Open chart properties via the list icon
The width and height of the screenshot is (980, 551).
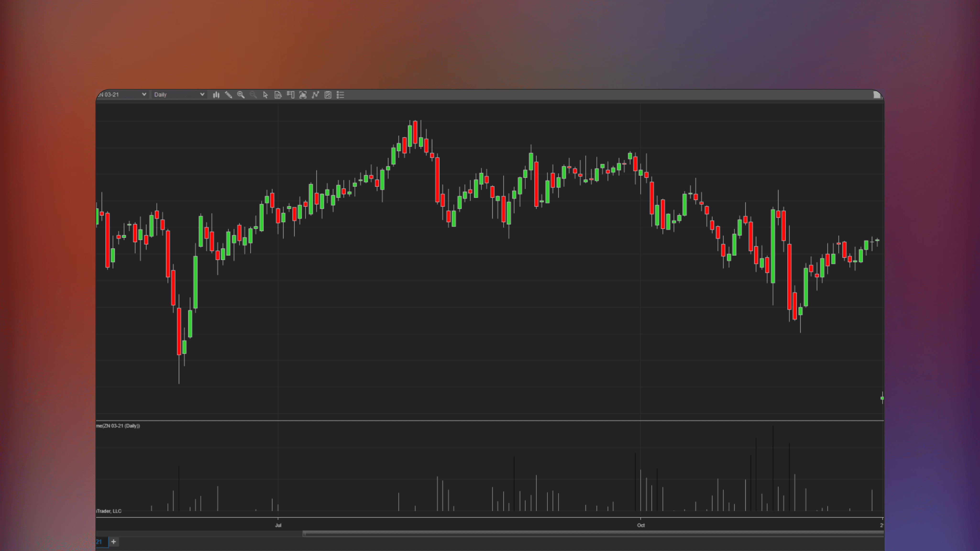340,95
